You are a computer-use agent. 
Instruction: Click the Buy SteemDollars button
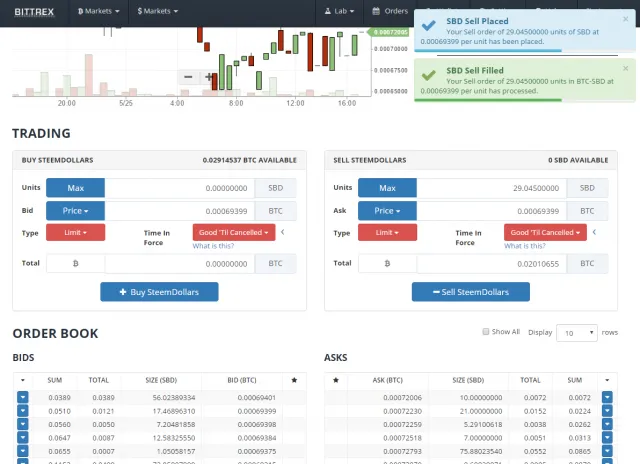[159, 292]
